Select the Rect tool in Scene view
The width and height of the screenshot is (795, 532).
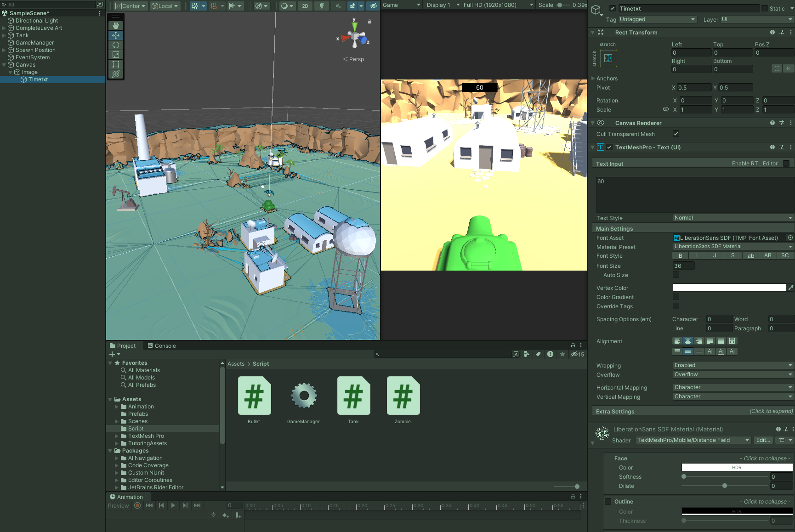point(116,64)
